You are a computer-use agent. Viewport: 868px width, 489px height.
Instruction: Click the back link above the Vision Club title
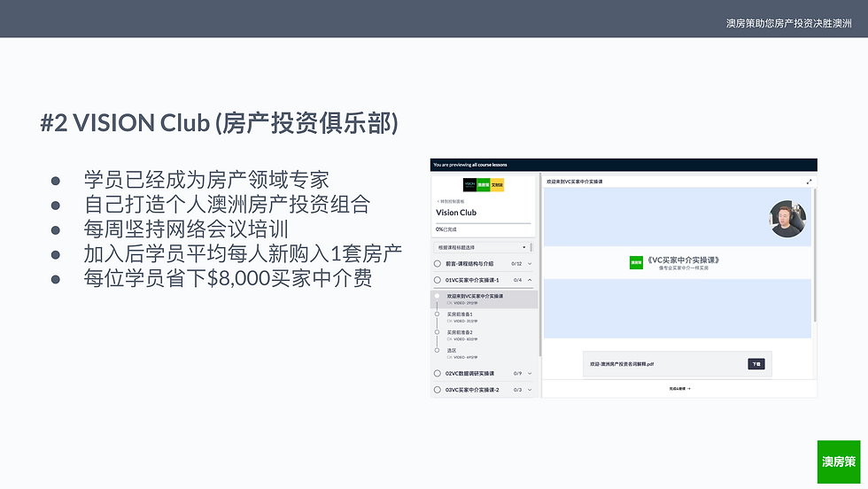[451, 202]
